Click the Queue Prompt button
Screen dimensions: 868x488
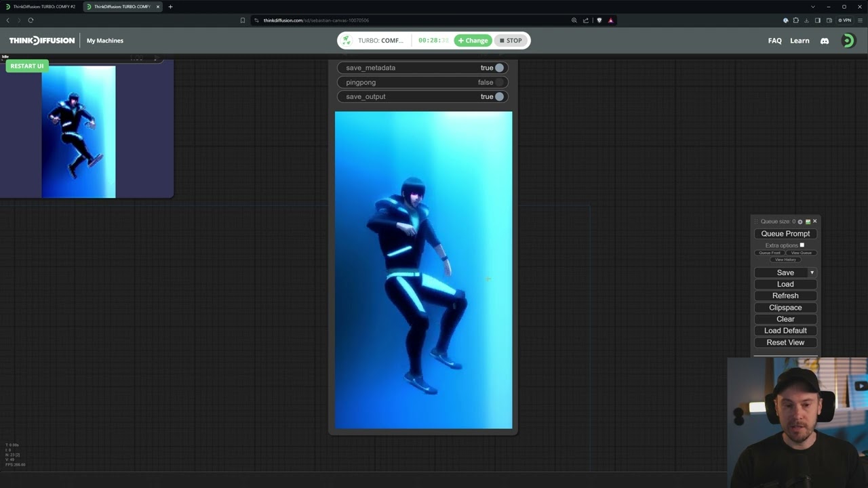click(x=785, y=234)
